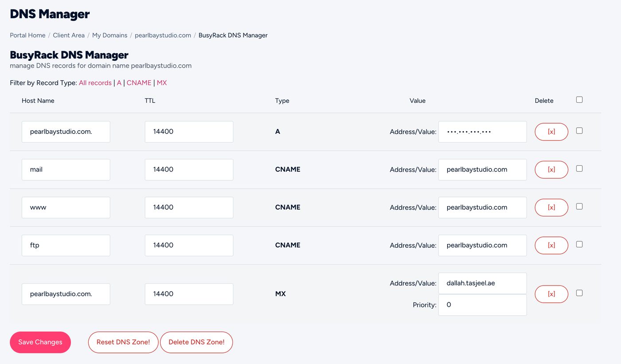This screenshot has width=621, height=364.
Task: Click the Reset DNS Zone! button
Action: point(123,342)
